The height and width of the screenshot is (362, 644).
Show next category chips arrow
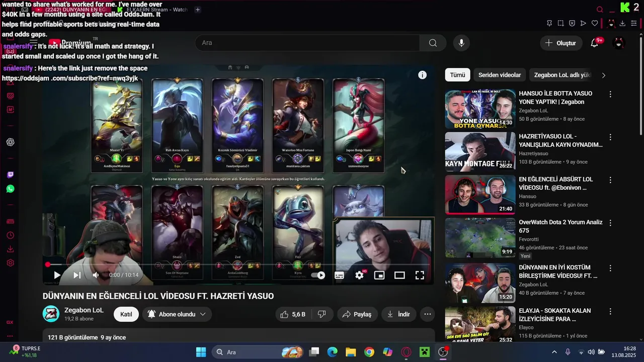(604, 75)
